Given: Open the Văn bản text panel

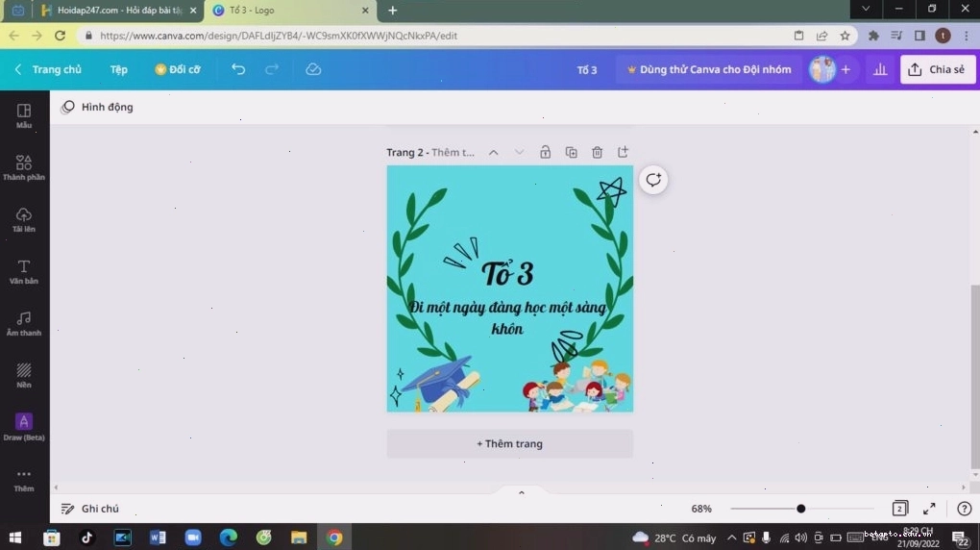Looking at the screenshot, I should click(24, 271).
